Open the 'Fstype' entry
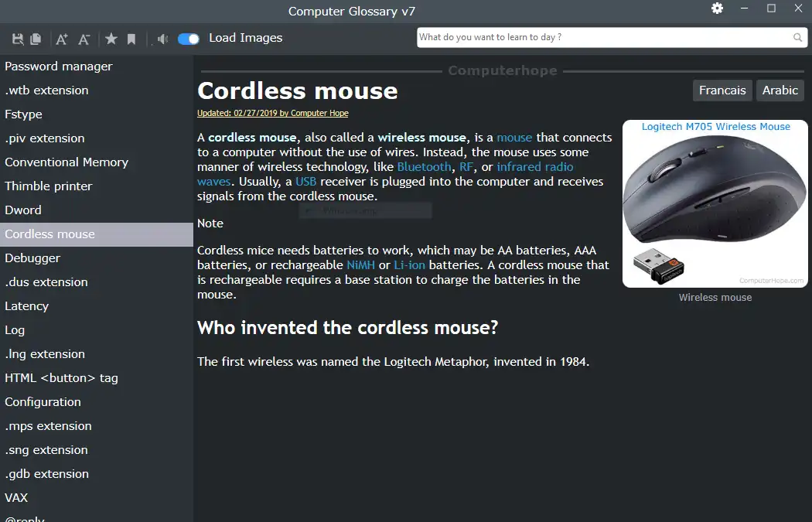This screenshot has width=812, height=522. pyautogui.click(x=97, y=114)
